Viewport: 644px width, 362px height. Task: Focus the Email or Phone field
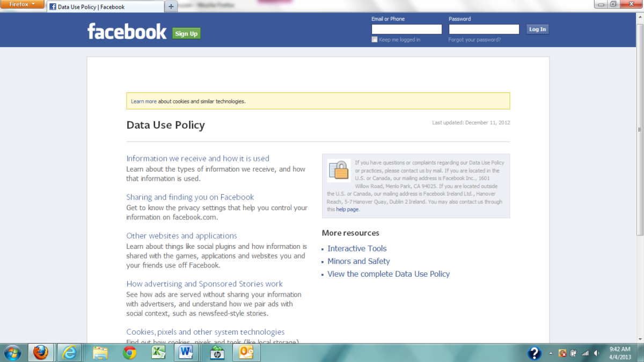(406, 29)
